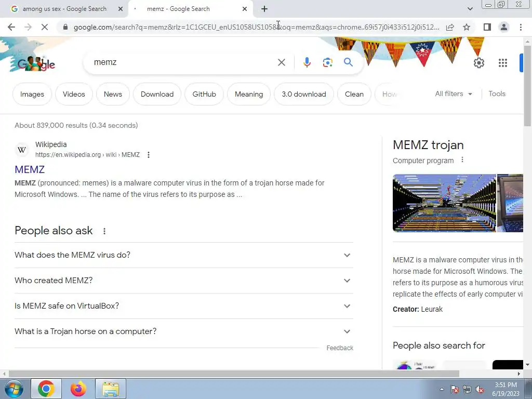532x399 pixels.
Task: Select the GitHub filter chip
Action: coord(204,95)
